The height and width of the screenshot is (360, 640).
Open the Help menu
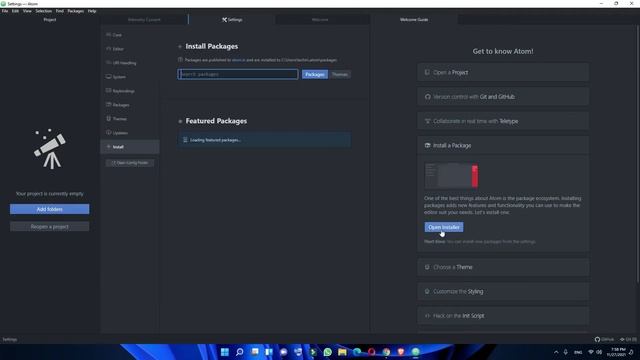coord(92,11)
